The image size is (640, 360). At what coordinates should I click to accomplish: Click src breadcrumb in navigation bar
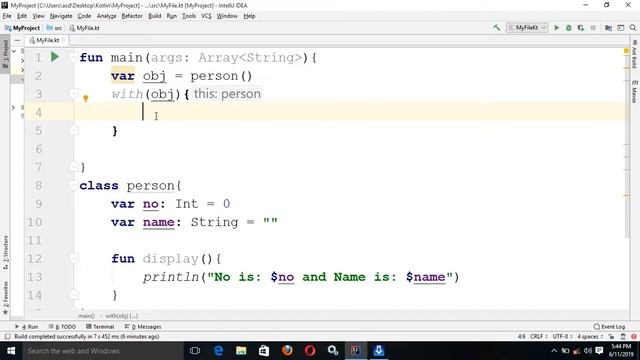point(54,28)
